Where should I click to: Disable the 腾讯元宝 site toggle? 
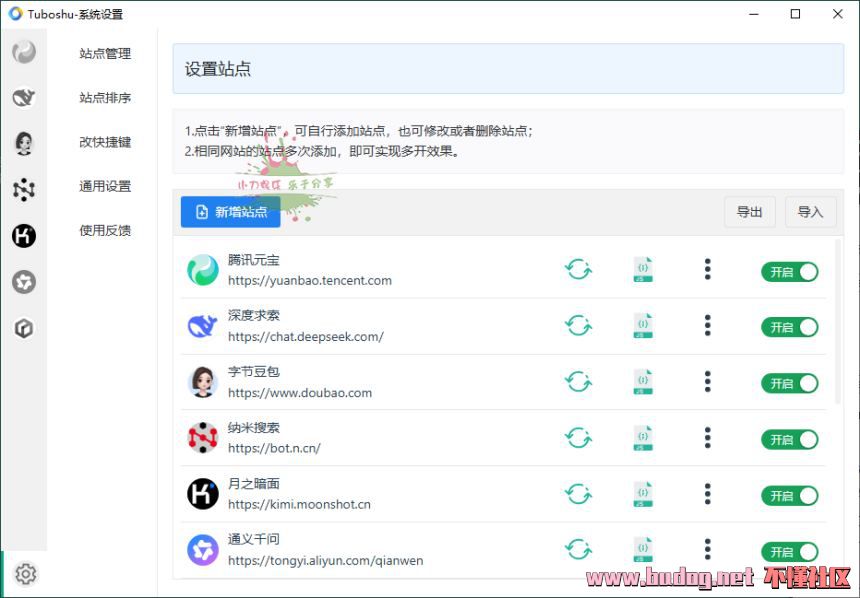789,272
